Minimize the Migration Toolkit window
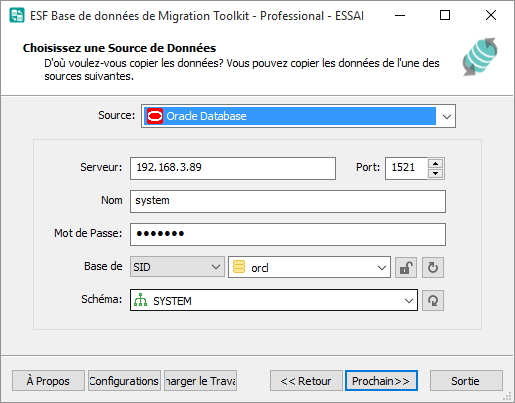 click(x=400, y=15)
